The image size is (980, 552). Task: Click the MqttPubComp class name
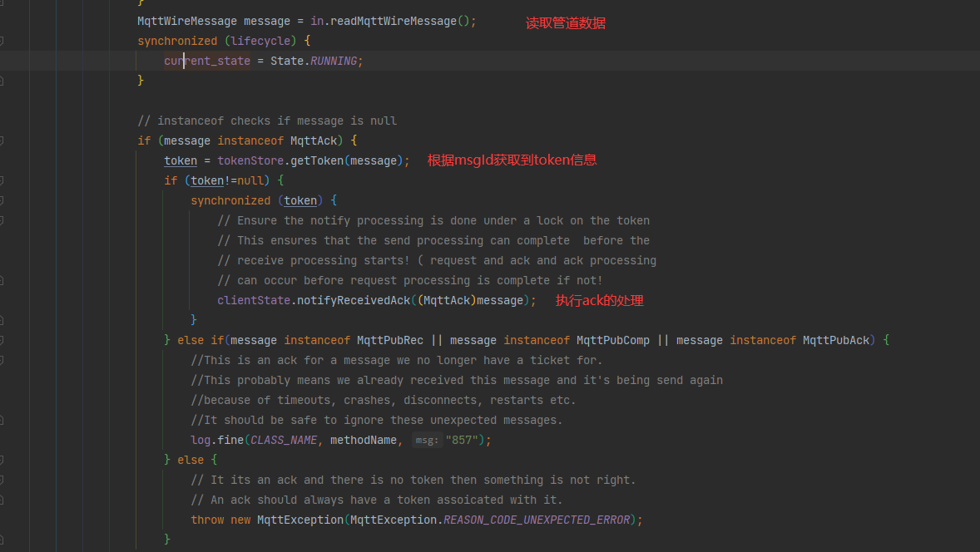(x=612, y=340)
